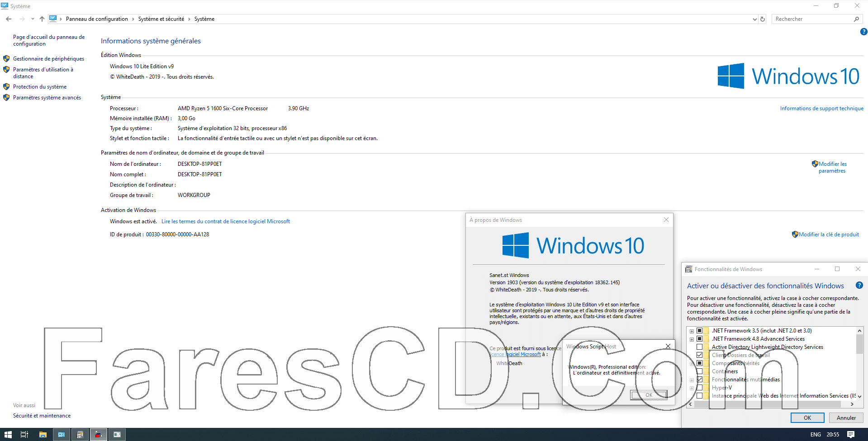This screenshot has width=868, height=441.
Task: Go to Page d'accueil du panneau de configuration
Action: click(x=49, y=40)
